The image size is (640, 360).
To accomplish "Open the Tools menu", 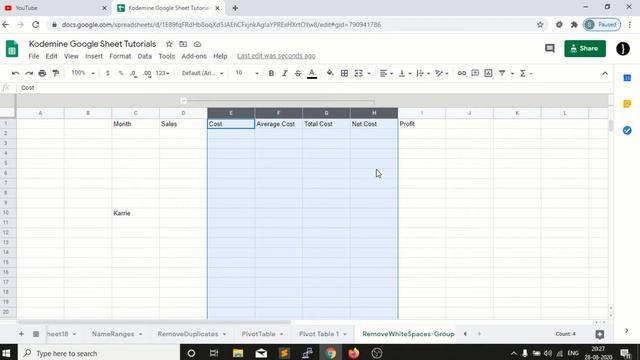I will point(167,56).
